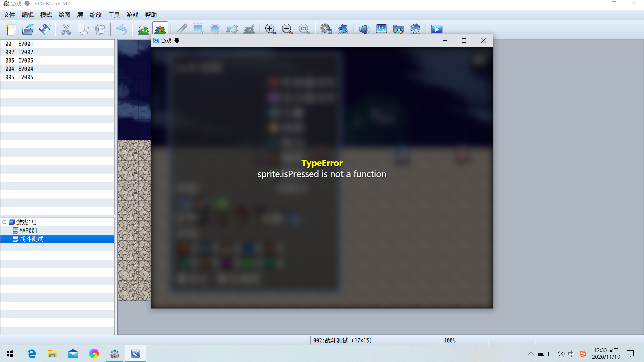Screen dimensions: 644x362
Task: Open the 帮助 menu
Action: pyautogui.click(x=151, y=15)
